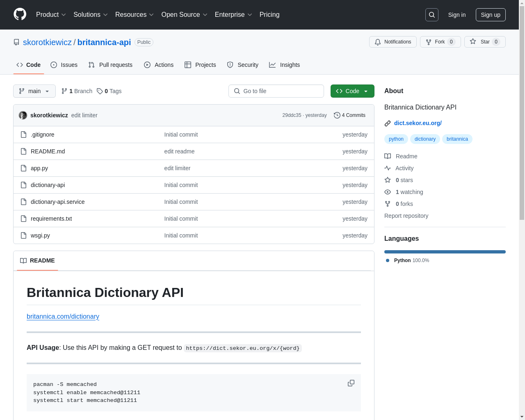Click the Sign in link
The height and width of the screenshot is (420, 525).
pyautogui.click(x=457, y=15)
